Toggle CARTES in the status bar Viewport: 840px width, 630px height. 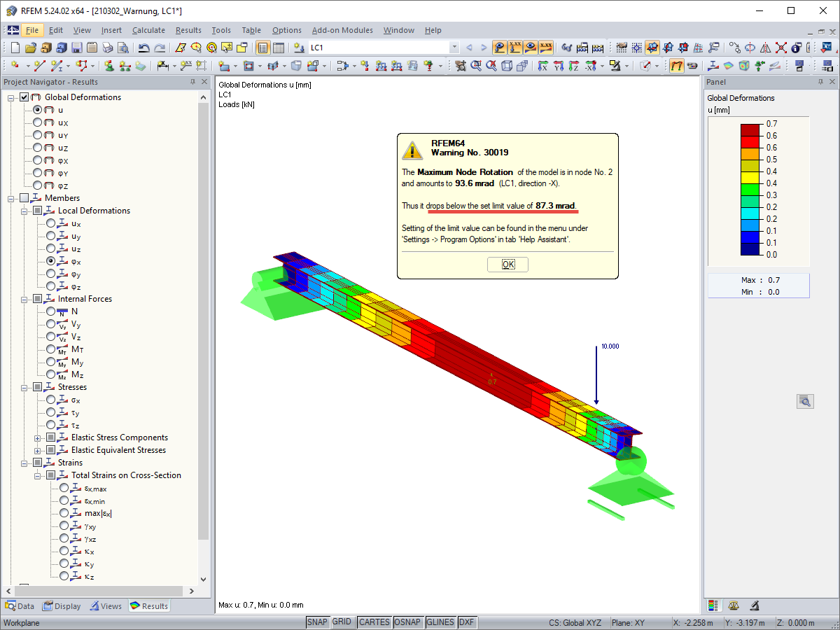click(x=374, y=622)
